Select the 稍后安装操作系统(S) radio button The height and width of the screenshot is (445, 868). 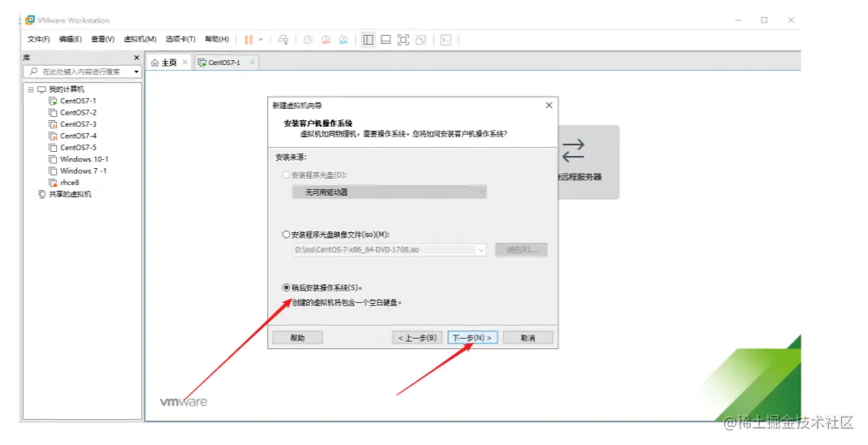286,287
